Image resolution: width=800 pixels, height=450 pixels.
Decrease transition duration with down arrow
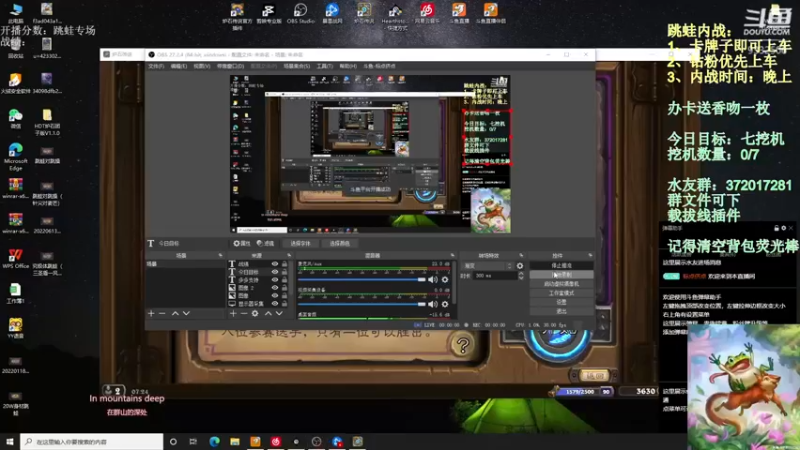(521, 278)
